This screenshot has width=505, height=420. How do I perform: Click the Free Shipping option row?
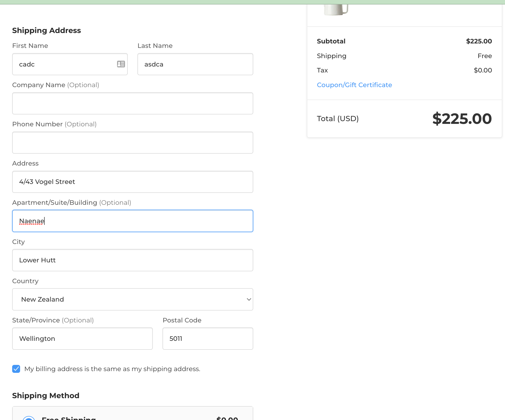[x=132, y=415]
